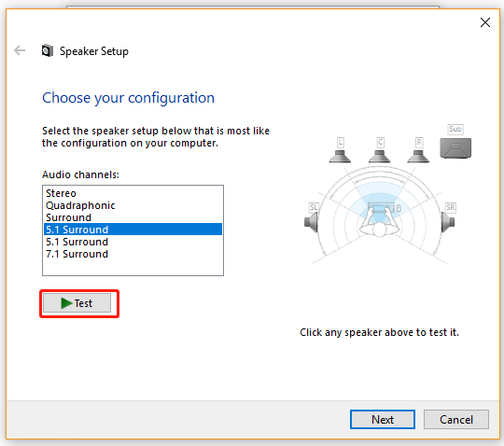This screenshot has height=446, width=504.
Task: Close the Speaker Setup dialog
Action: [485, 22]
